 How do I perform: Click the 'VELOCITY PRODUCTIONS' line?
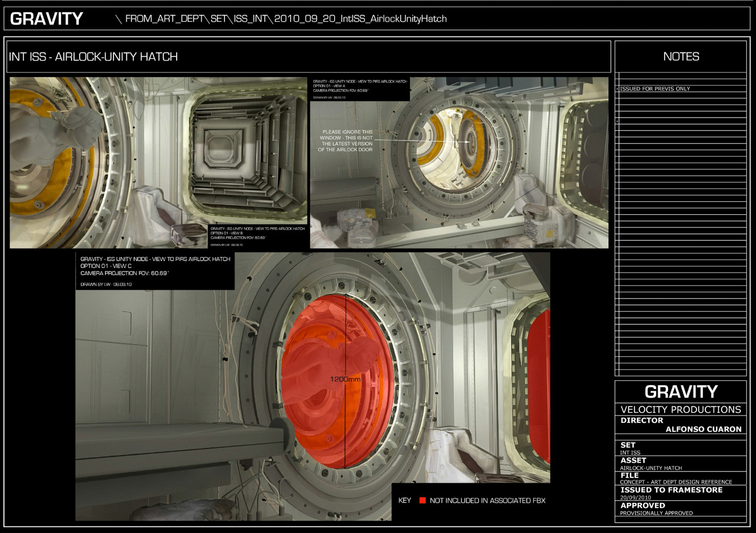pos(681,410)
